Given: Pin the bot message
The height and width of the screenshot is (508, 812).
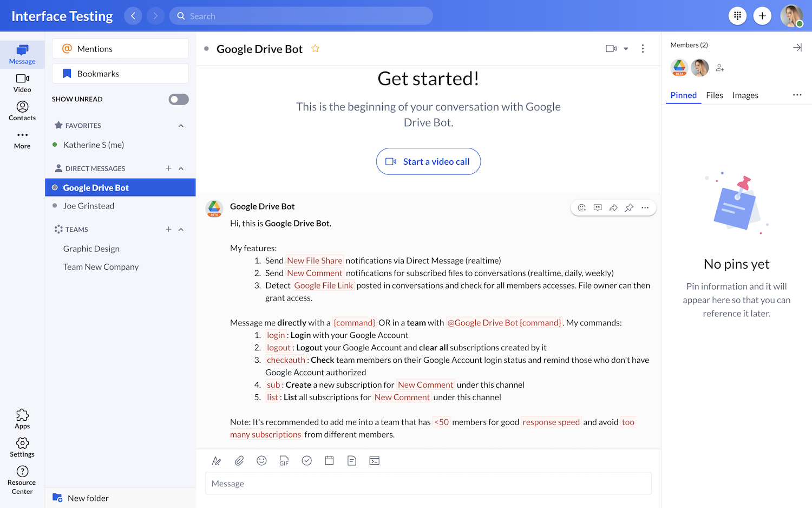Looking at the screenshot, I should pyautogui.click(x=629, y=207).
